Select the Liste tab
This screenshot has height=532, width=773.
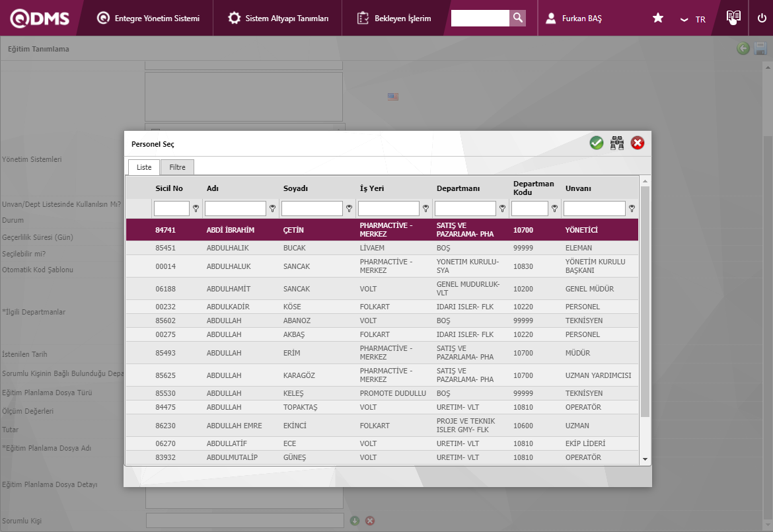click(144, 167)
